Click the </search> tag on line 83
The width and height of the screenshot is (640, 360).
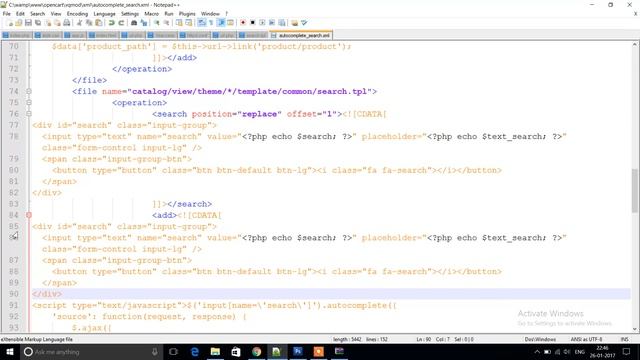[x=189, y=204]
